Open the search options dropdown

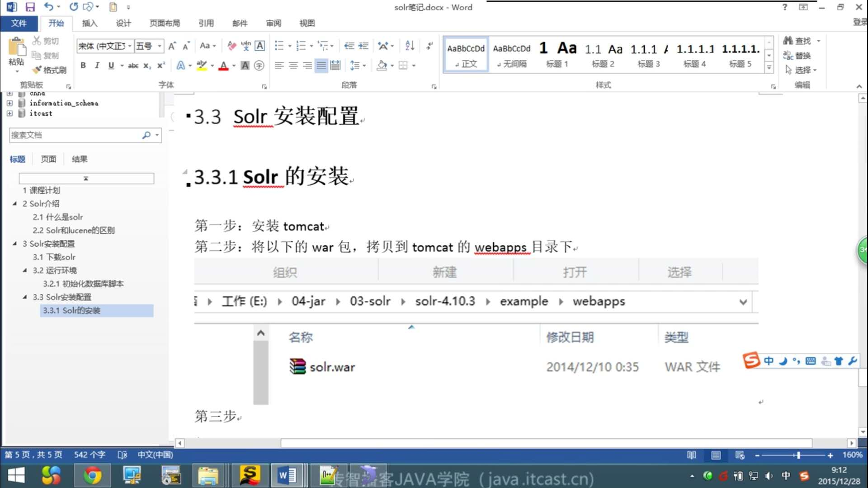coord(157,135)
